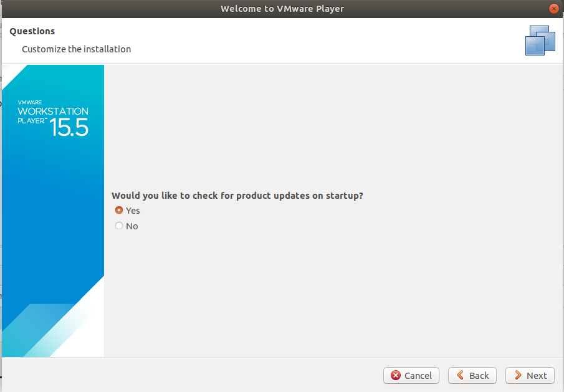
Task: Select the Yes radio button
Action: 119,210
